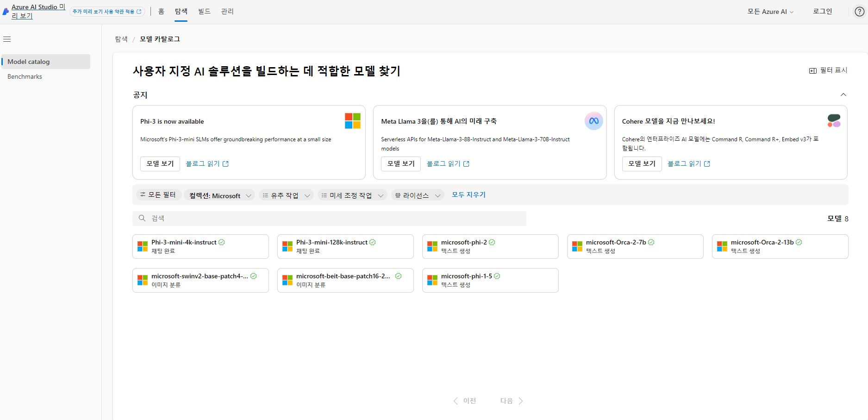Viewport: 868px width, 420px height.
Task: Open 블로그 읽기 link on Cohere card
Action: (688, 163)
